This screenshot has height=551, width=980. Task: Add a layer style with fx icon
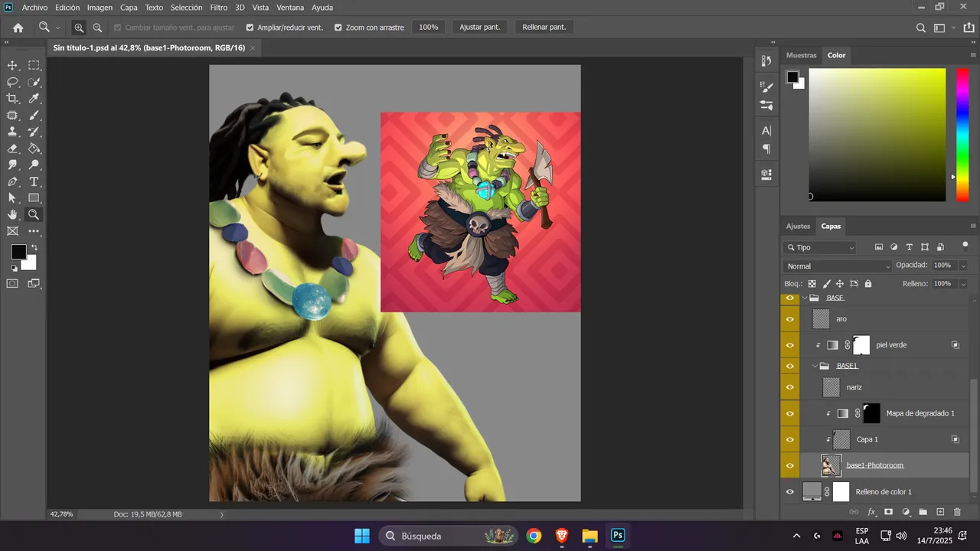[x=871, y=512]
